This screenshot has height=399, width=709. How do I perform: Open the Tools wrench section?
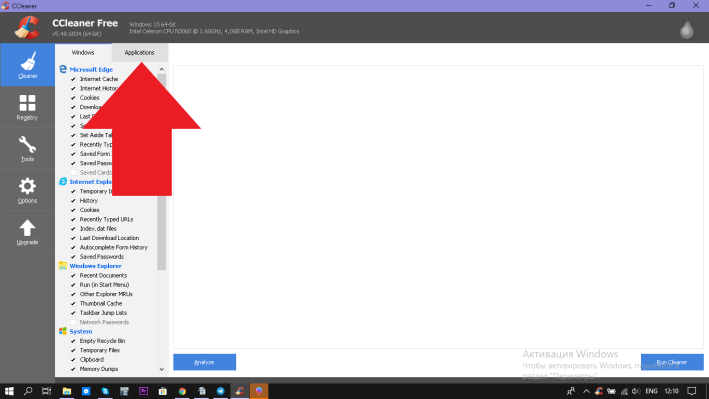pos(27,148)
